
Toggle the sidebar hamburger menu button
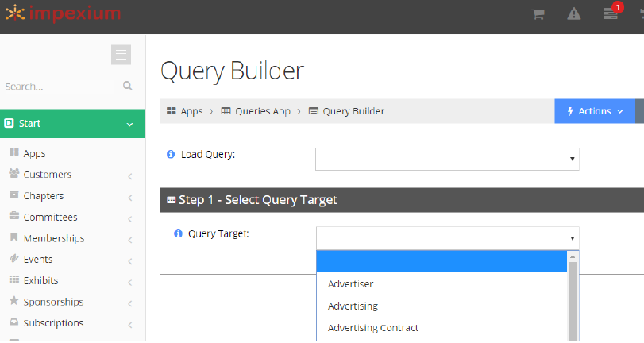pyautogui.click(x=121, y=55)
